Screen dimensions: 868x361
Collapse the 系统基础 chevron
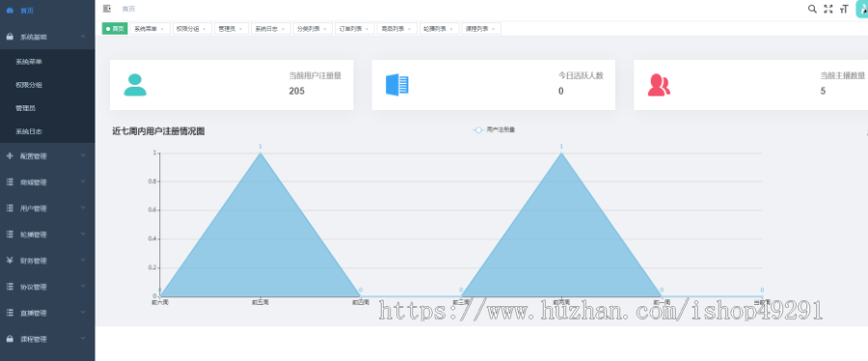tap(83, 37)
